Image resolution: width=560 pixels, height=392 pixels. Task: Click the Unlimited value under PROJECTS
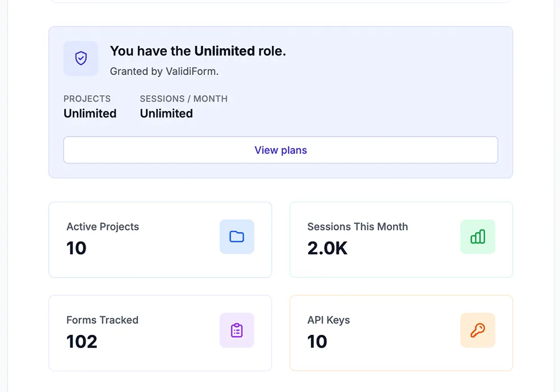(90, 114)
